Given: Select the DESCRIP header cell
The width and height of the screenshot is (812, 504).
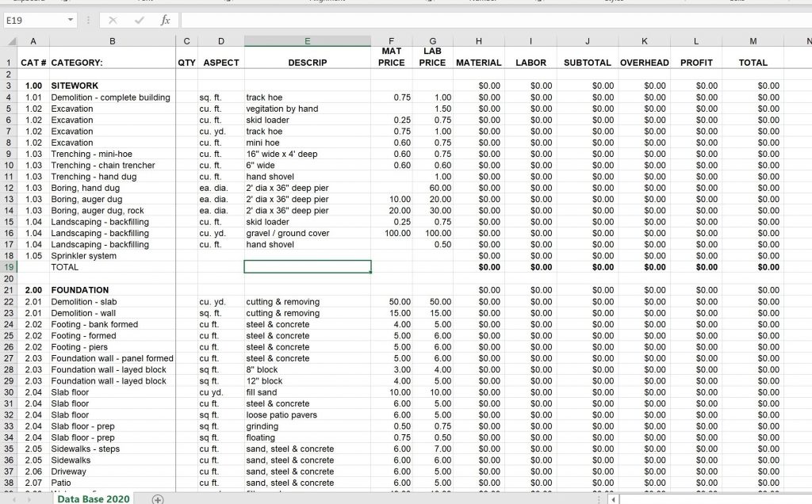Looking at the screenshot, I should [308, 63].
